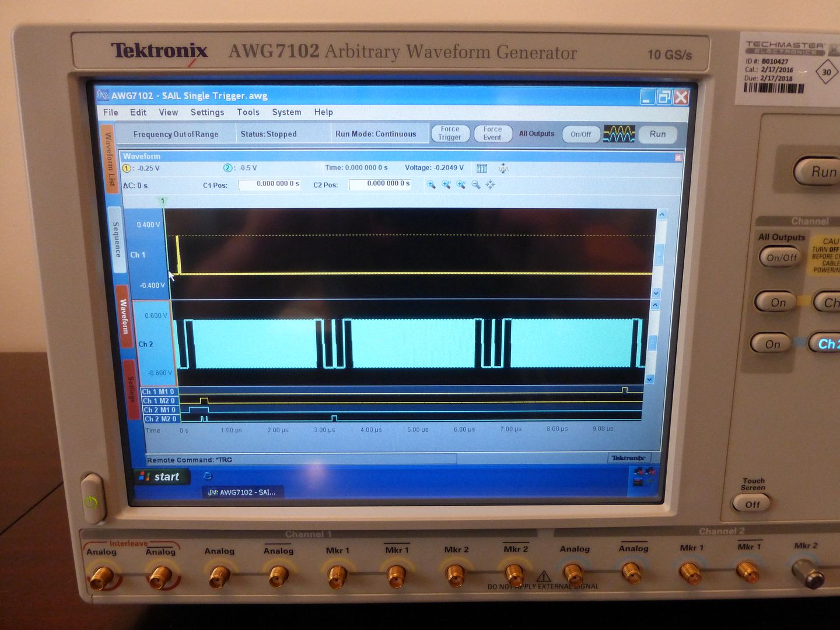This screenshot has height=630, width=840.
Task: Click the 'Time: 0.000 000 0 s' readout
Action: (x=356, y=168)
